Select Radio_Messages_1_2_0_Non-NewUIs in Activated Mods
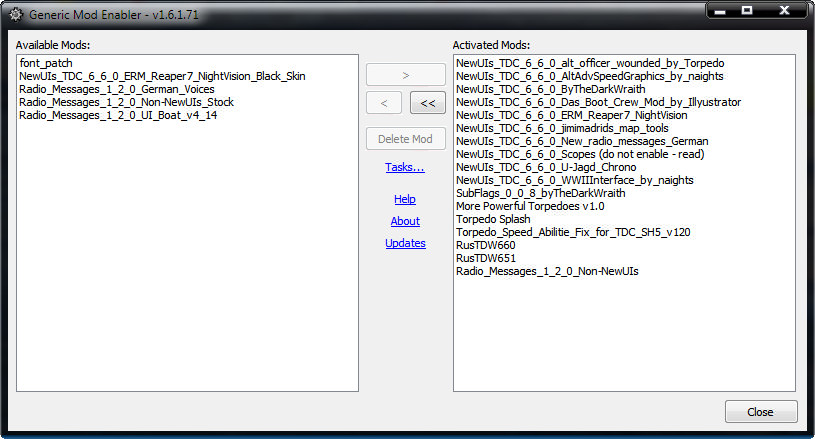 tap(547, 271)
